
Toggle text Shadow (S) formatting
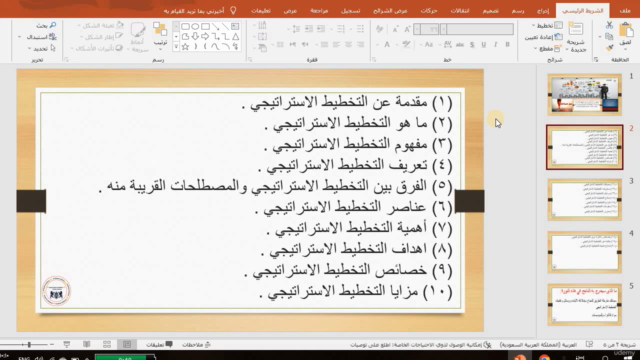[x=472, y=45]
